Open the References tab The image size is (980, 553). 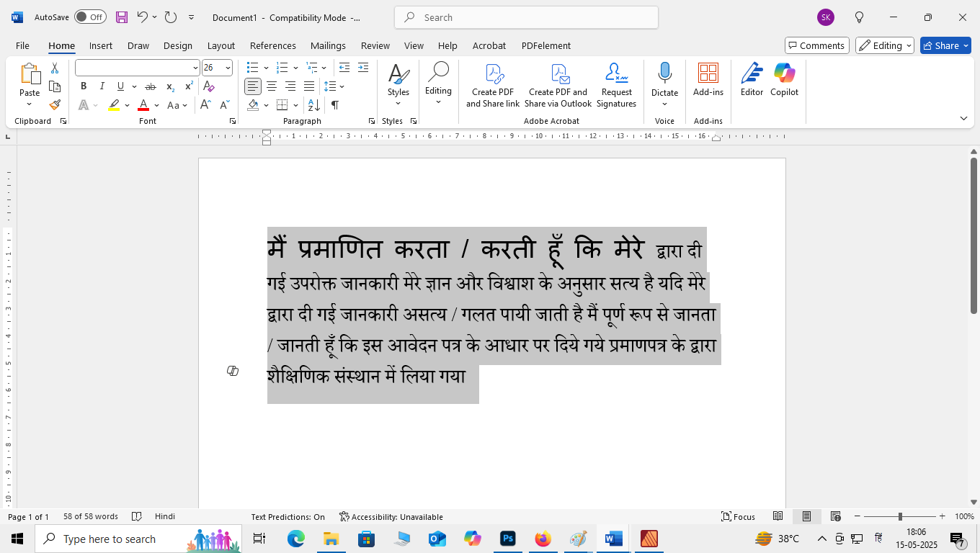click(273, 45)
